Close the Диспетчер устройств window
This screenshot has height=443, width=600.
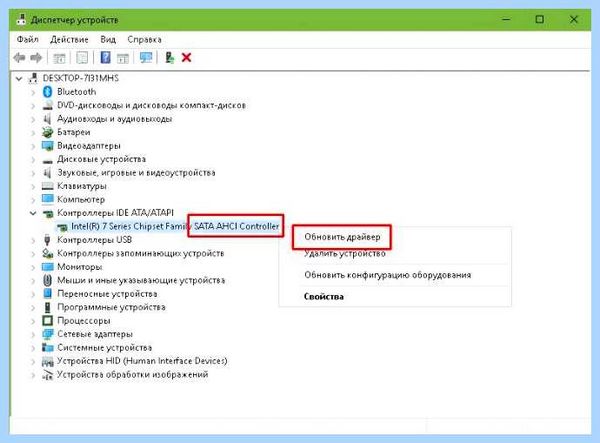click(x=573, y=19)
